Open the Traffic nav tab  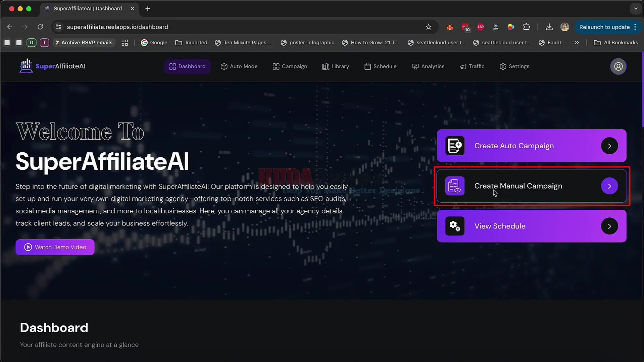click(x=472, y=66)
